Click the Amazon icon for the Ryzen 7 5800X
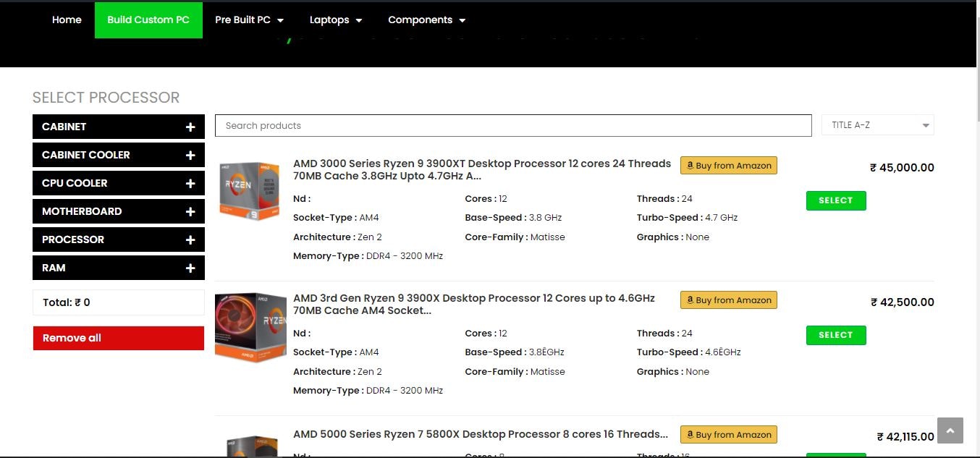Screen dimensions: 980x458 (x=691, y=434)
